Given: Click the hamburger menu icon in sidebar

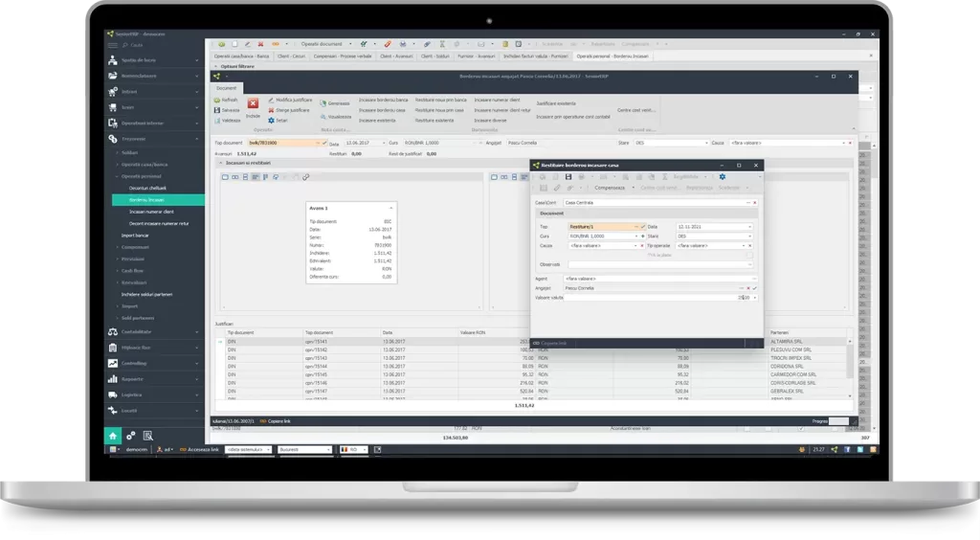Looking at the screenshot, I should click(x=113, y=45).
